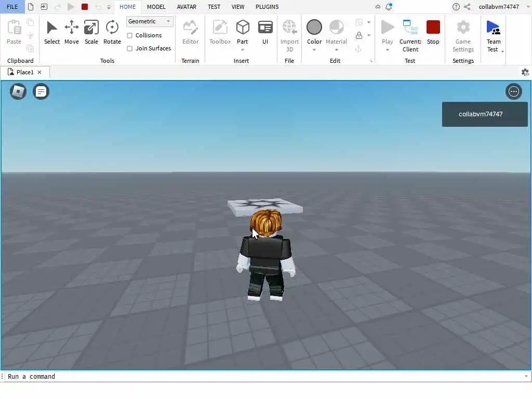532x399 pixels.
Task: Switch to the PLUGINS tab
Action: coord(267,7)
